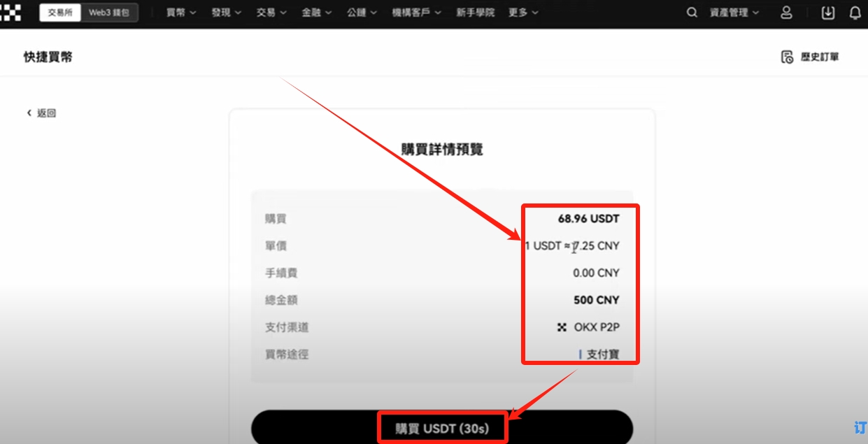
Task: Switch to Web3 錢包 toggle
Action: click(x=109, y=13)
